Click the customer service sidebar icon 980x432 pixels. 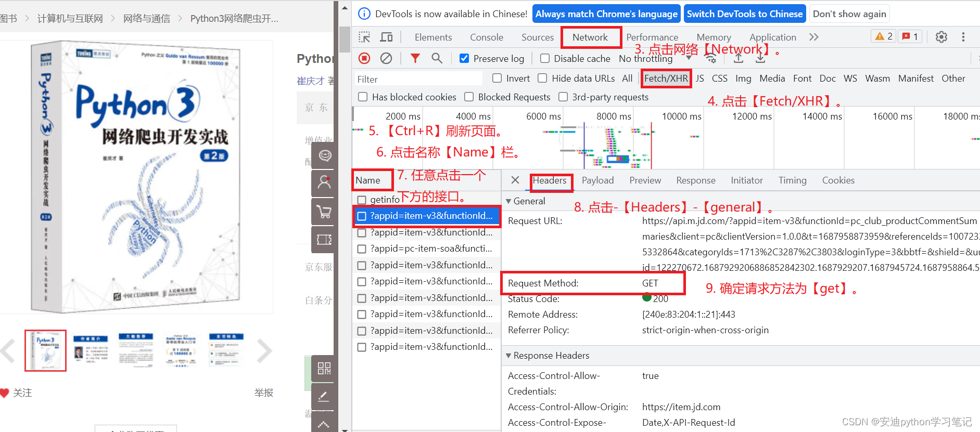click(x=325, y=155)
